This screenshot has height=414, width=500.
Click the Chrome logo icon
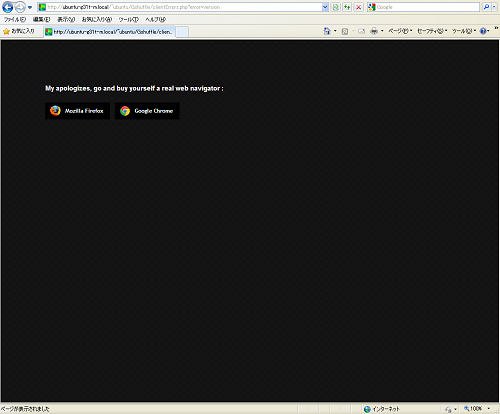(x=125, y=111)
